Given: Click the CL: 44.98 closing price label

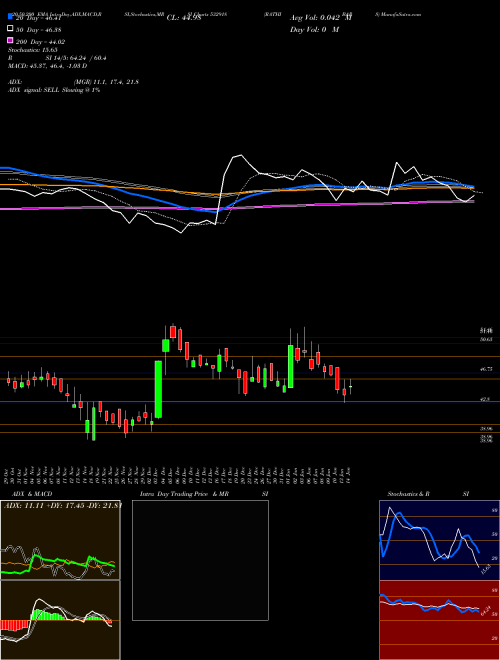Looking at the screenshot, I should 184,18.
